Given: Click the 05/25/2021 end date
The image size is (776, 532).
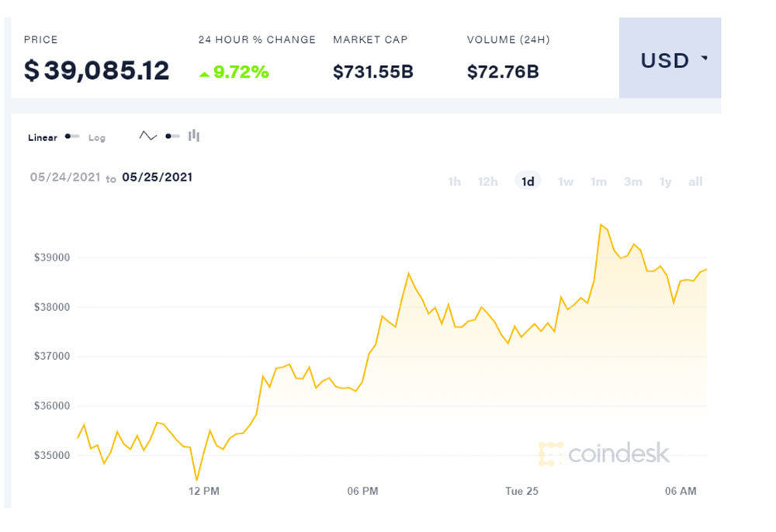Looking at the screenshot, I should point(158,177).
